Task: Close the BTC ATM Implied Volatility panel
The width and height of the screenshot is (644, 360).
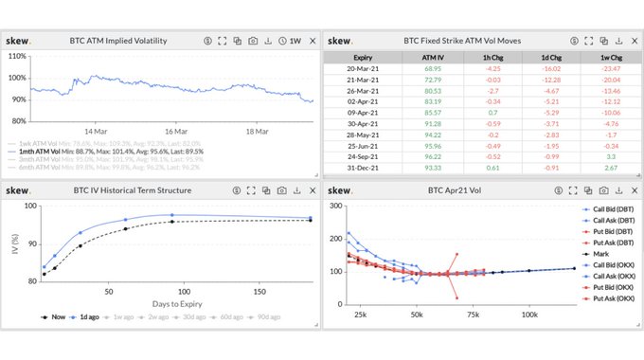Action: click(x=313, y=41)
